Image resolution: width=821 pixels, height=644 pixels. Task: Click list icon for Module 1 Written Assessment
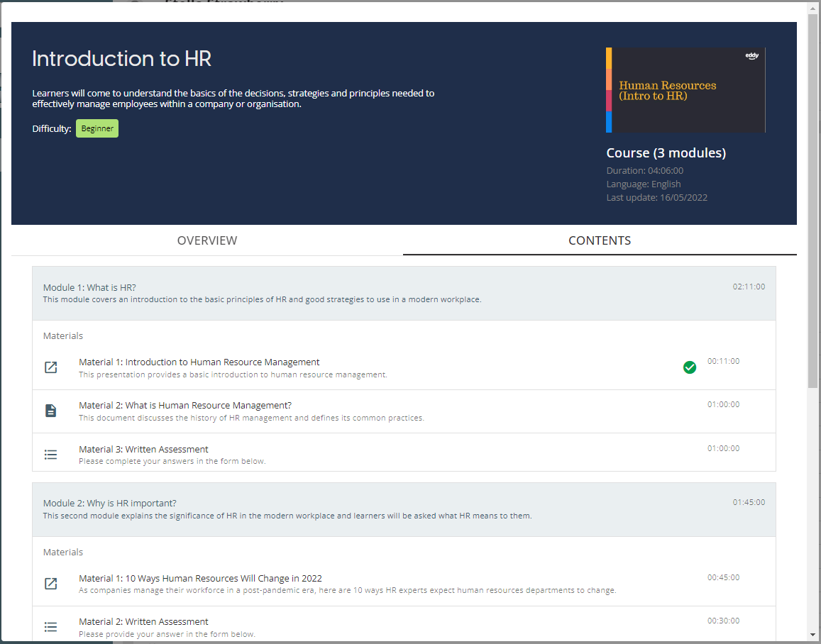click(x=50, y=454)
